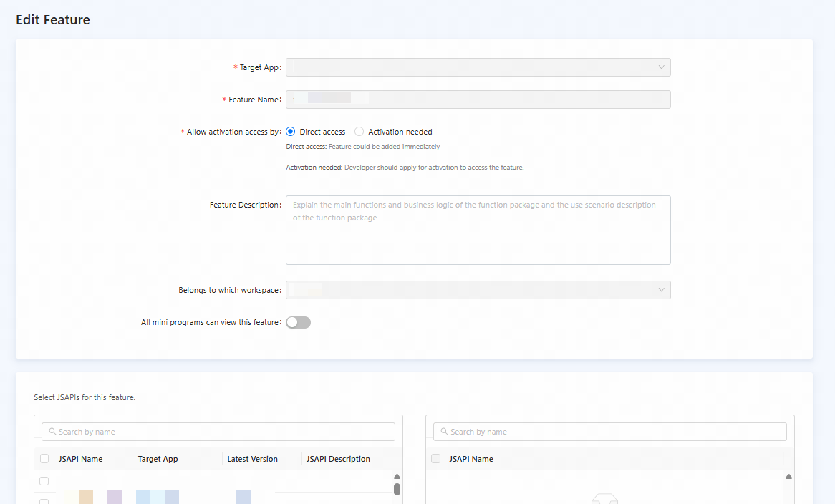
Task: Focus the Feature Name input field
Action: tap(478, 100)
